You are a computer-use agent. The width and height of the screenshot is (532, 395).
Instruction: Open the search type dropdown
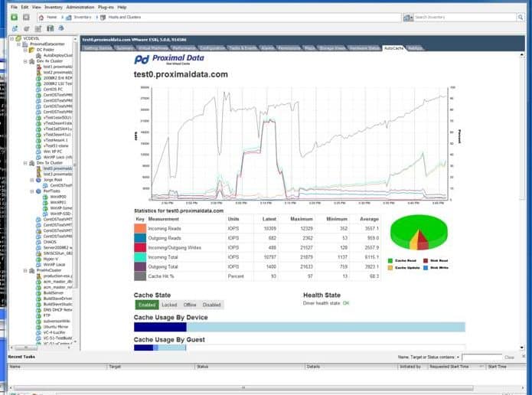pyautogui.click(x=408, y=18)
